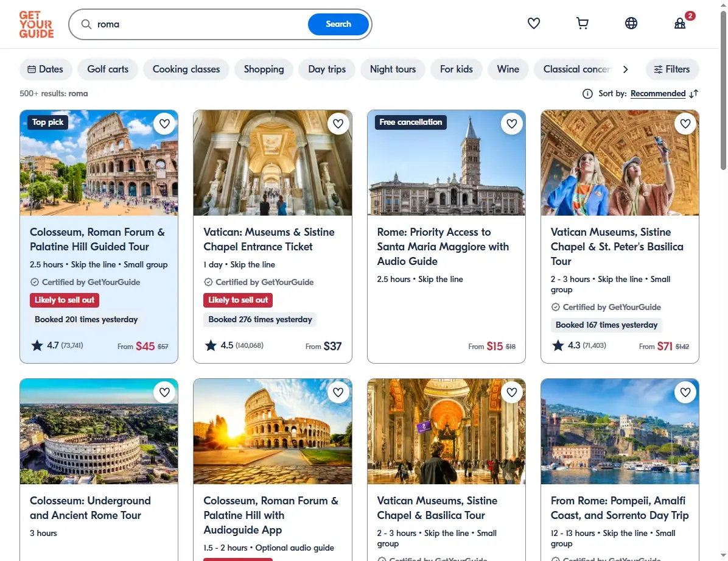Click the blue Search button
This screenshot has width=728, height=561.
point(338,24)
